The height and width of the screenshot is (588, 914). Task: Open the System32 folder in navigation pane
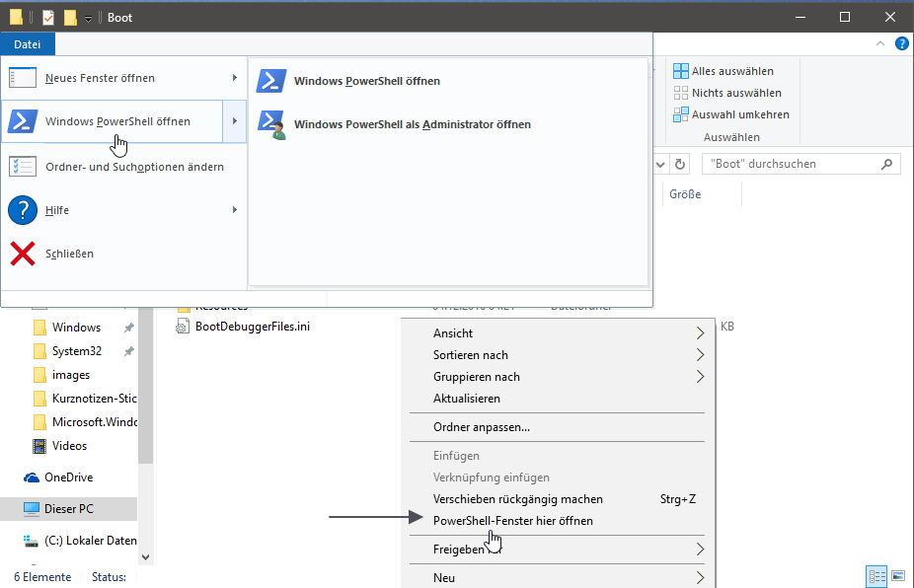pyautogui.click(x=76, y=351)
